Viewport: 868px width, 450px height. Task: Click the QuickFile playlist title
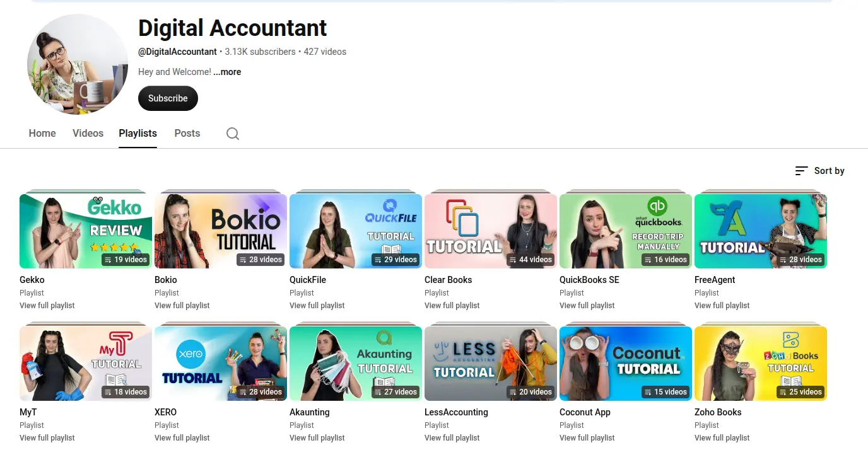[x=308, y=280]
